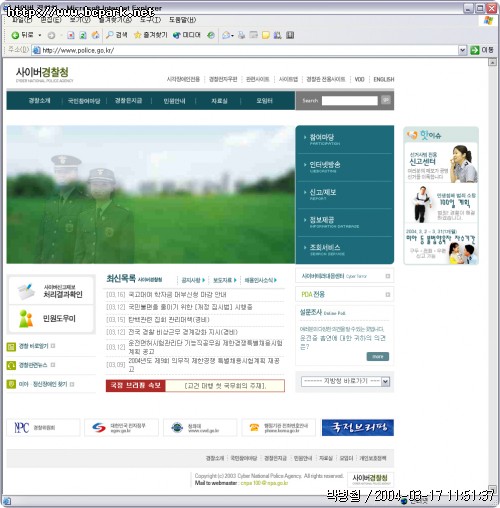Open the ENGLISH site link
This screenshot has width=500, height=508.
click(x=383, y=79)
